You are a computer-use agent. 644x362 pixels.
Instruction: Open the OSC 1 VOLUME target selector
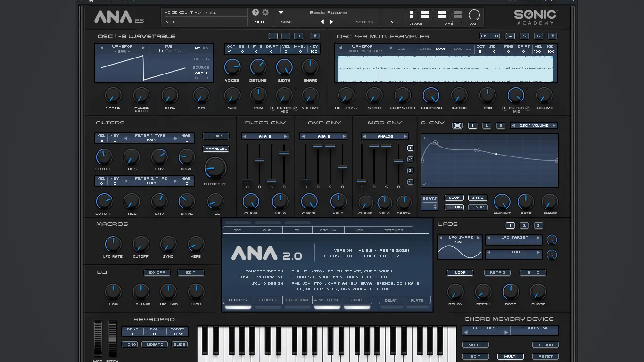(x=534, y=126)
